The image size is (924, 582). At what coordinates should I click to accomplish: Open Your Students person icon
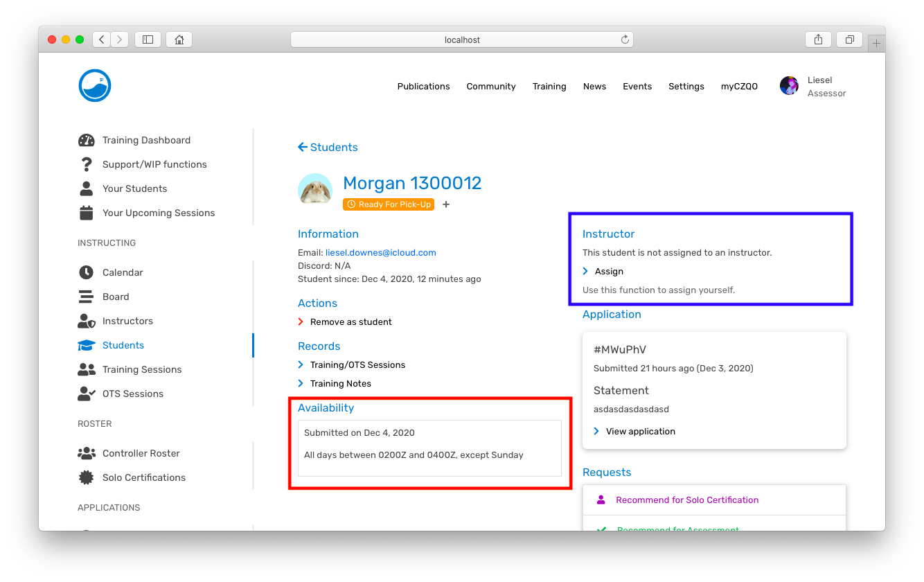tap(87, 188)
